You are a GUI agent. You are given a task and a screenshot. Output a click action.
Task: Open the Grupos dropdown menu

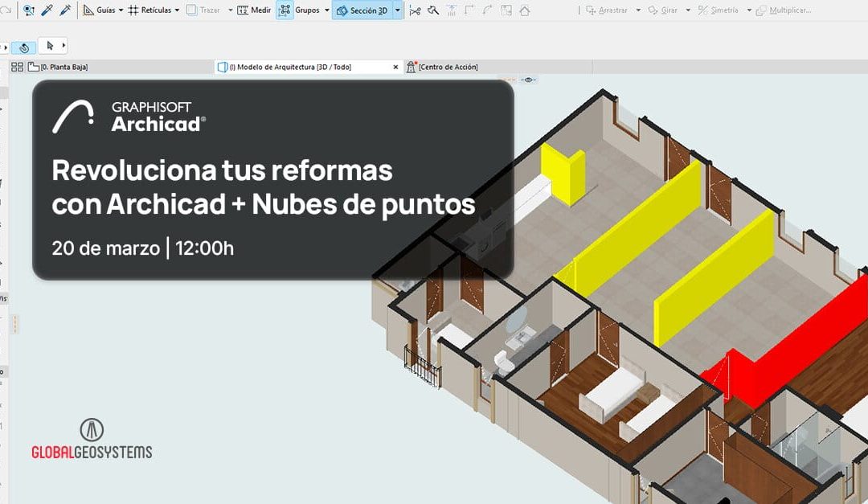coord(326,10)
